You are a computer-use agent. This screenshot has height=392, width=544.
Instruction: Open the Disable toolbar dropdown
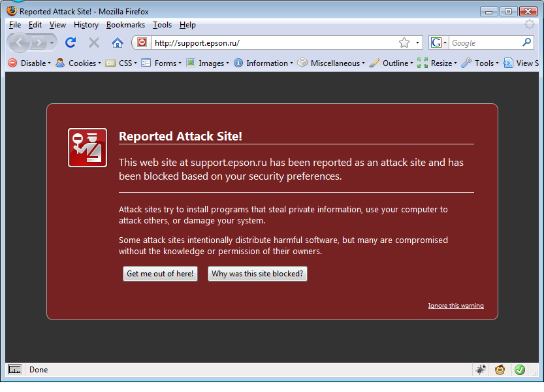36,63
